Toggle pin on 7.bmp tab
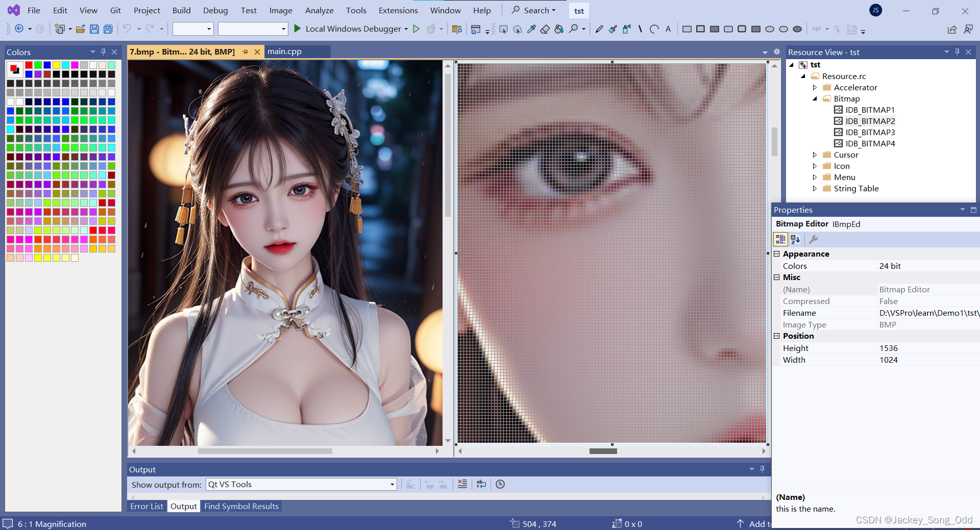This screenshot has height=530, width=980. tap(245, 52)
